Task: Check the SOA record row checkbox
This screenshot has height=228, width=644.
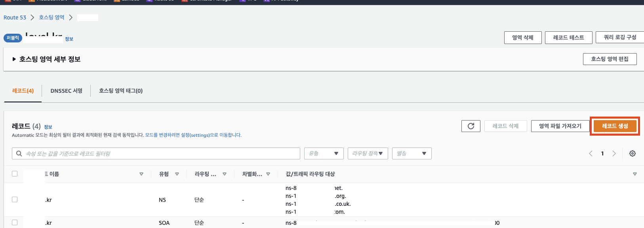Action: pos(15,222)
